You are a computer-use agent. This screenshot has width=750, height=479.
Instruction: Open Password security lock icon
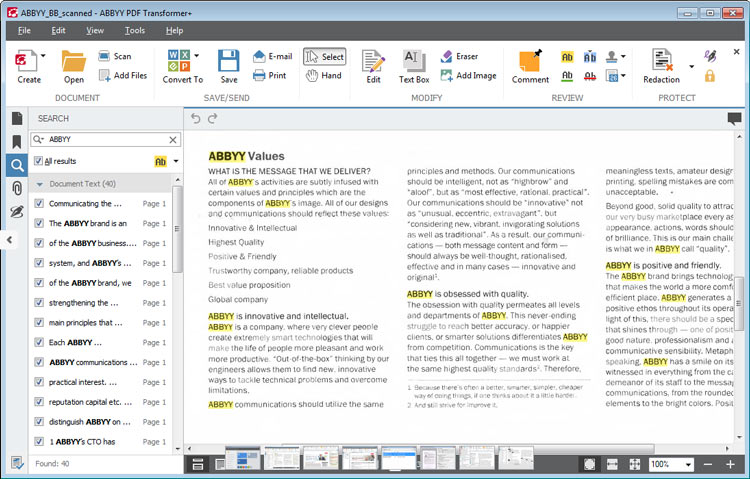click(x=710, y=76)
